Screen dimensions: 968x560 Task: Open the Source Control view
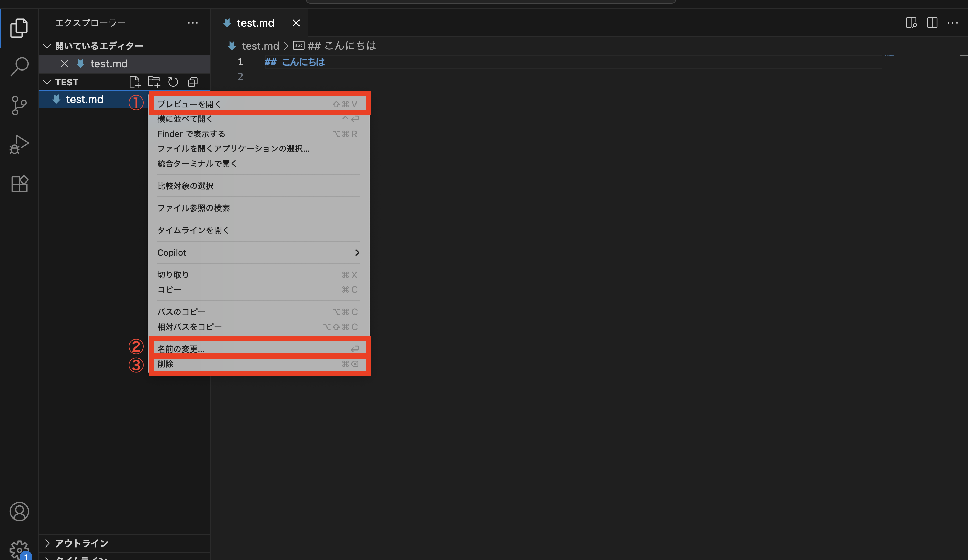(19, 106)
